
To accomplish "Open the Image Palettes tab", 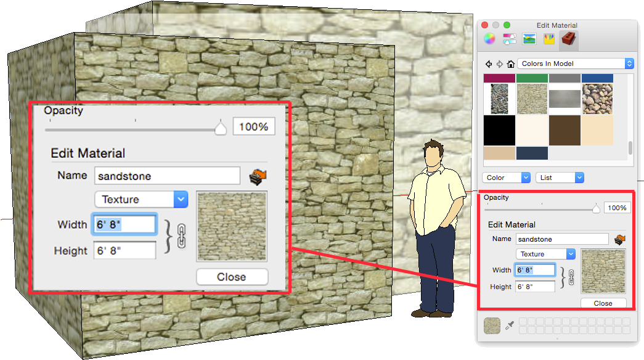I will 529,39.
